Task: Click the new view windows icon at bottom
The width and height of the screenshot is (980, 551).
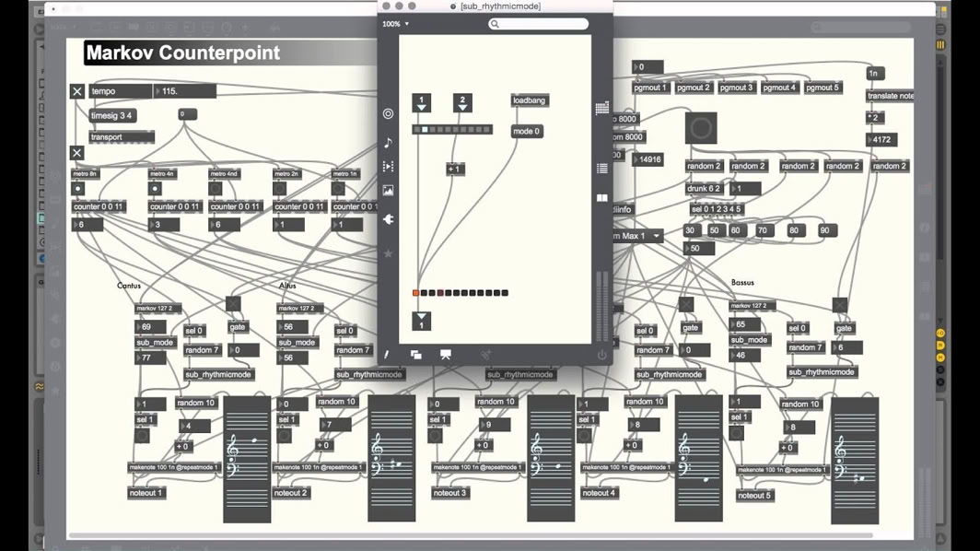Action: 416,355
